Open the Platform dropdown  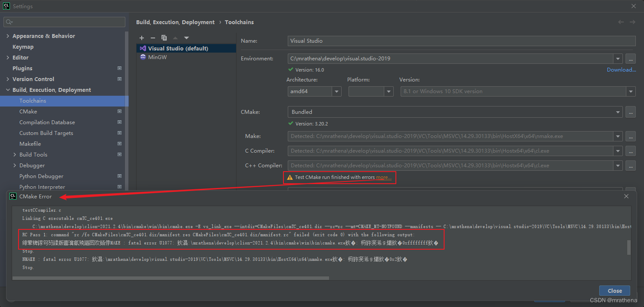click(x=389, y=91)
